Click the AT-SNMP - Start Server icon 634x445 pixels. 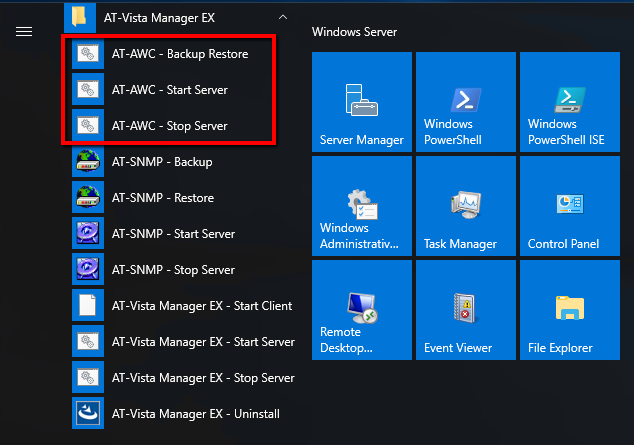click(x=87, y=234)
